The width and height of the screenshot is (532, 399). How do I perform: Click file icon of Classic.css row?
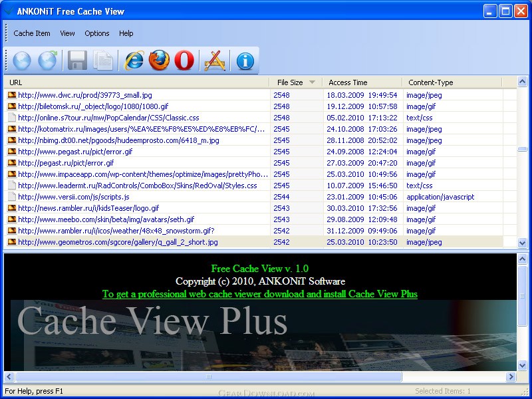tap(12, 118)
